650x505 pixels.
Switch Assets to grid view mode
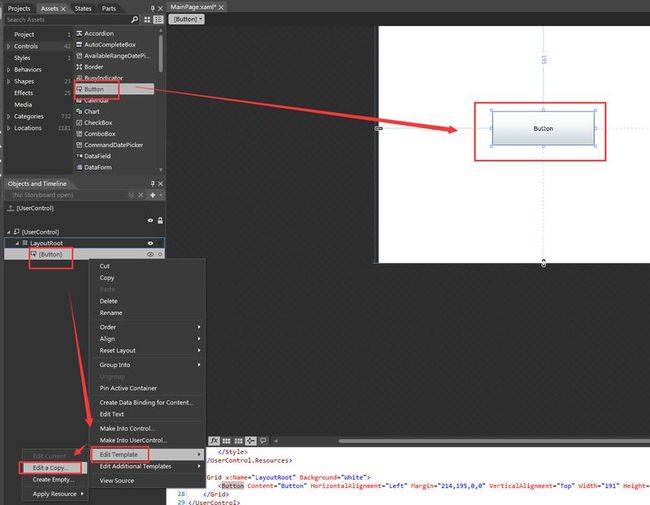(147, 19)
